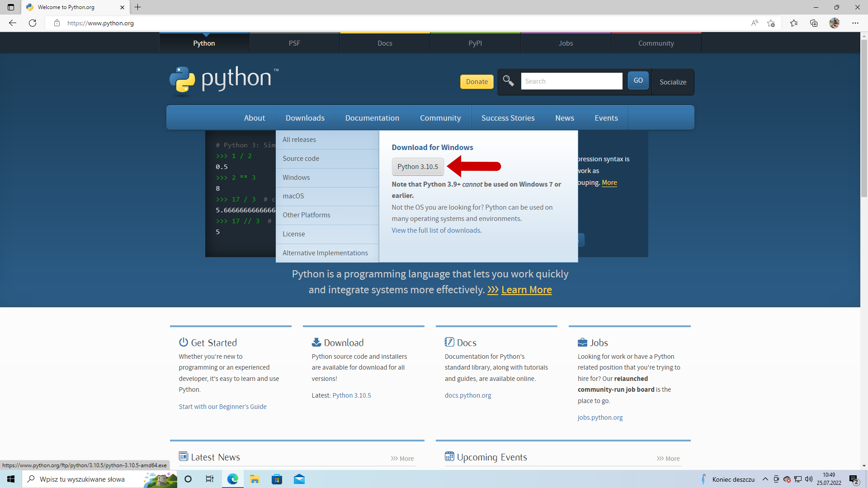Open the Downloads menu

(305, 117)
